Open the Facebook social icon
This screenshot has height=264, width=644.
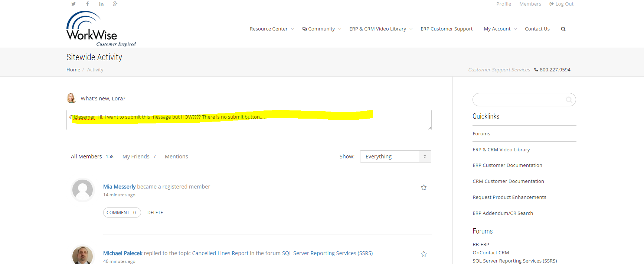pos(88,4)
